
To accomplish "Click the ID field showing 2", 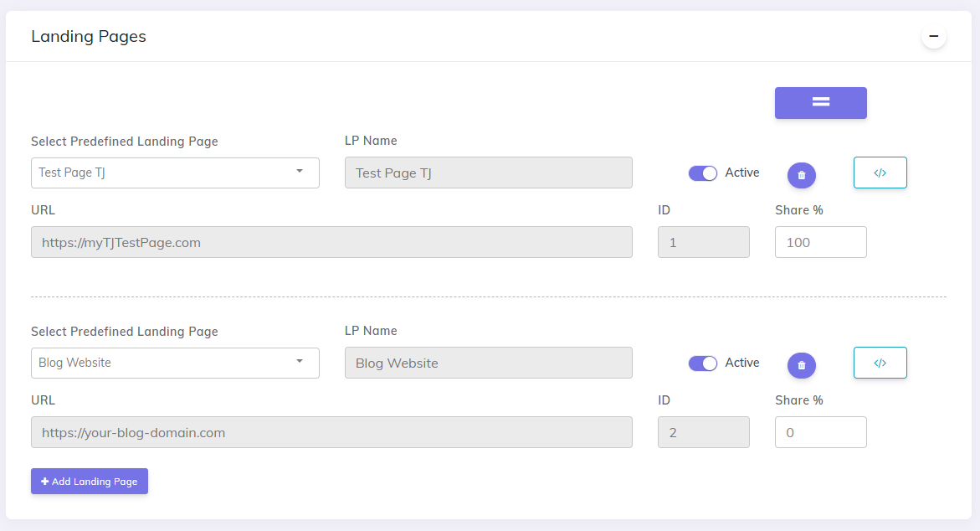I will (703, 432).
